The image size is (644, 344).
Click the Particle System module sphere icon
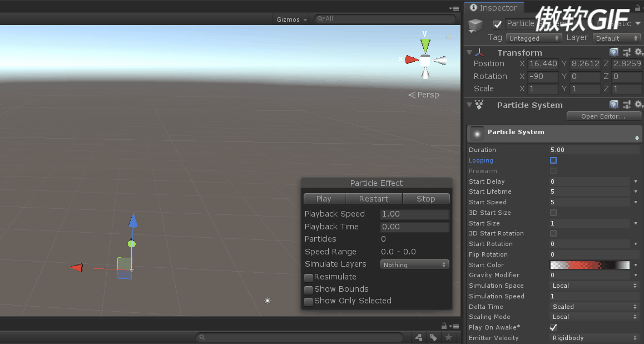[477, 134]
